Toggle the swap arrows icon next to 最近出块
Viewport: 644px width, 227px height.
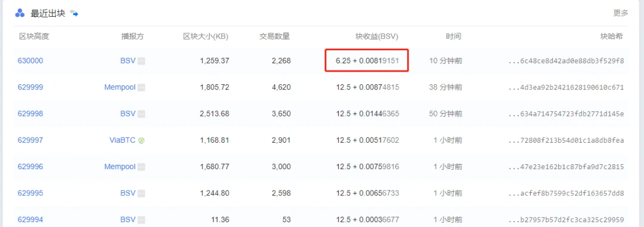[x=74, y=13]
